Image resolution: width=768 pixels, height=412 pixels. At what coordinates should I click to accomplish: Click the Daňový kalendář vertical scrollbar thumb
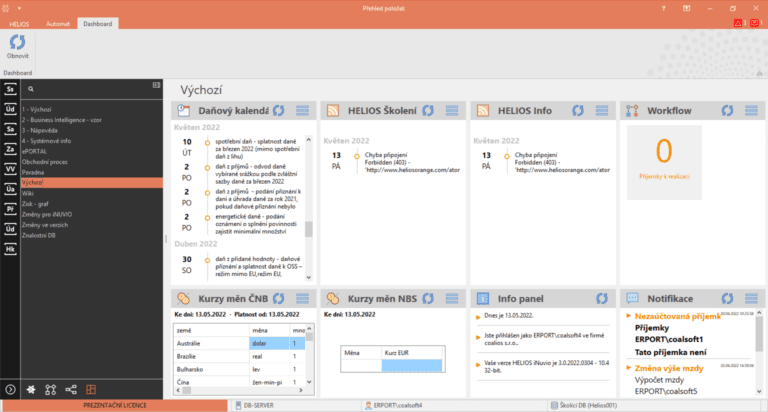tap(309, 229)
